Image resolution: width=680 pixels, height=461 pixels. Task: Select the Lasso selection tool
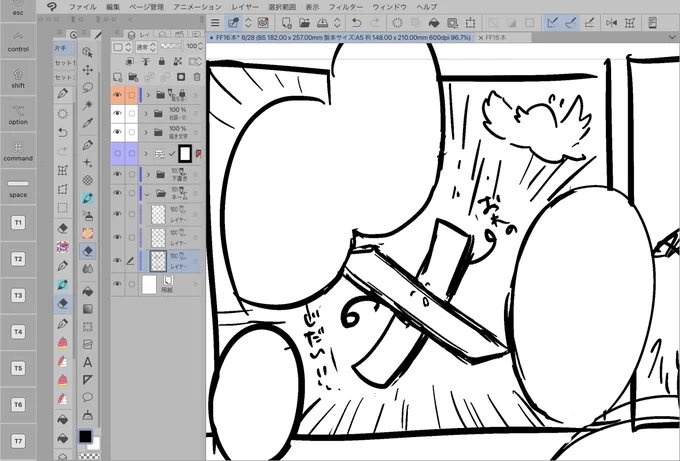pos(87,88)
